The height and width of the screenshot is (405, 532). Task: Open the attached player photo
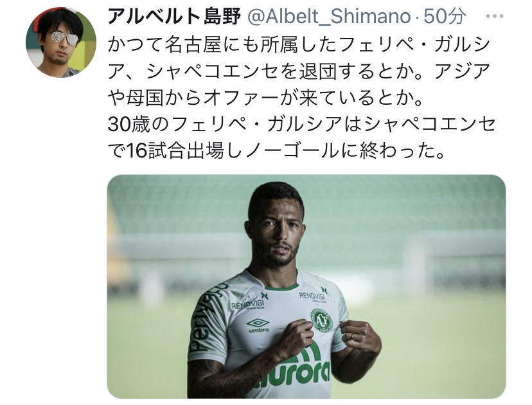[x=306, y=287]
